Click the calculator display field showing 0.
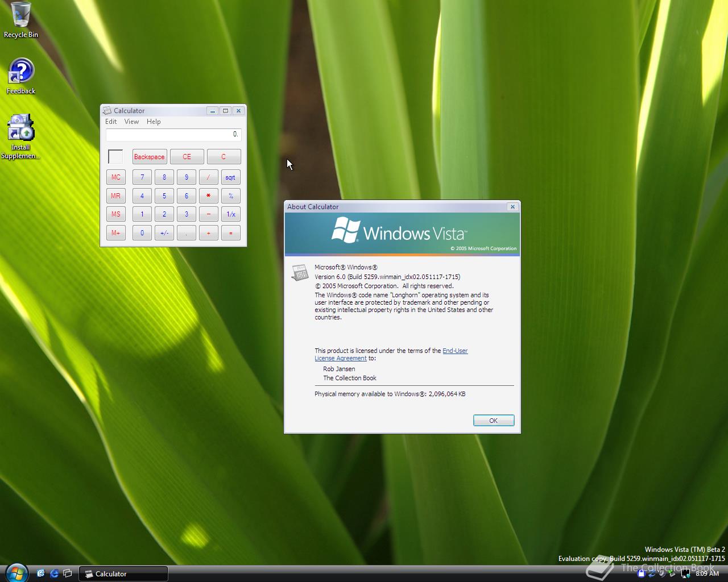This screenshot has width=728, height=582. [173, 135]
